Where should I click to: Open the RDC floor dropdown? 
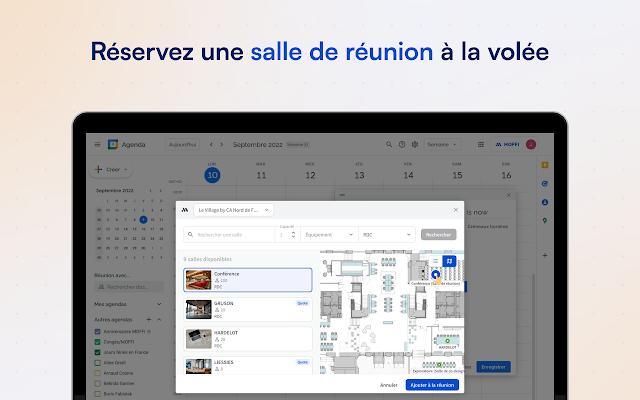point(387,235)
